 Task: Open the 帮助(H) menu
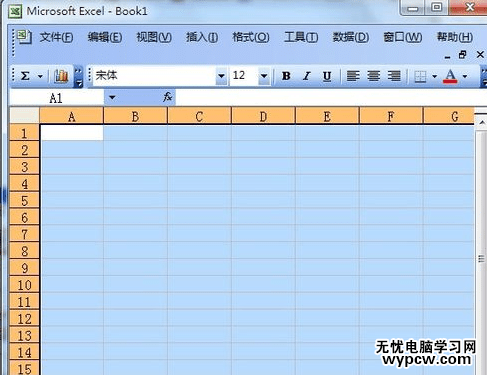tap(455, 37)
